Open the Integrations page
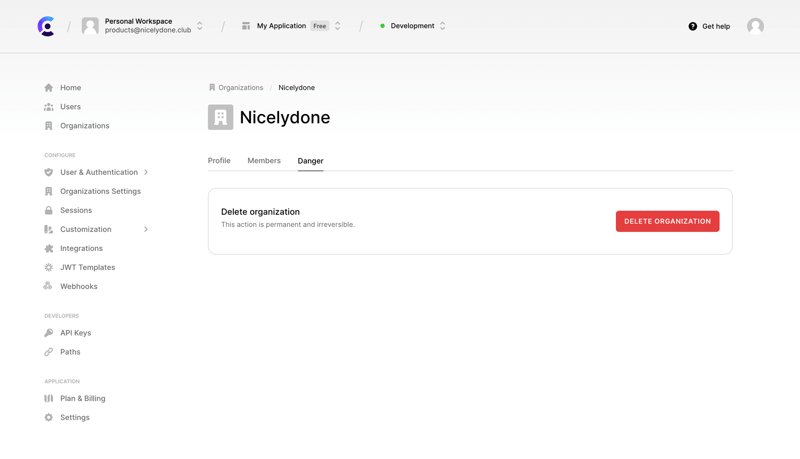 [x=81, y=248]
